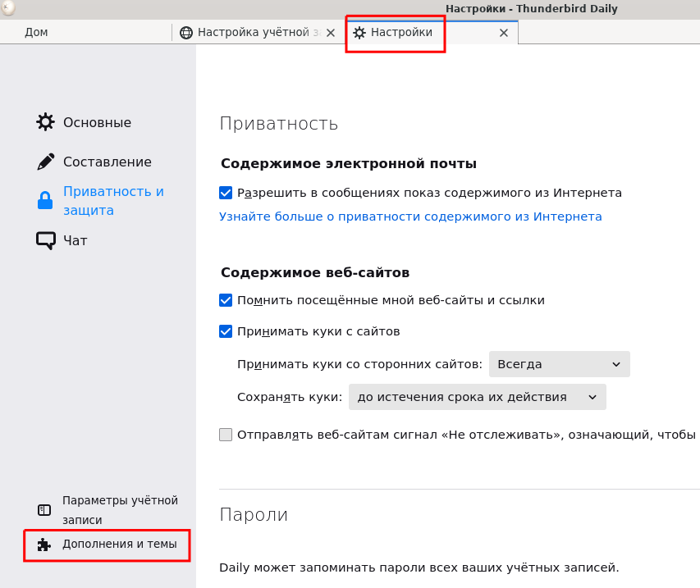Toggle Помнить посещённые мной веб-сайты и ссылки

click(226, 300)
